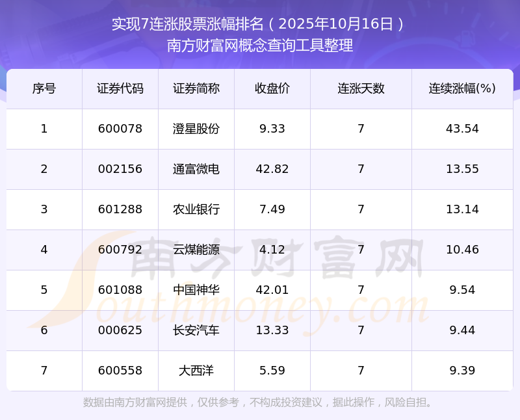Click closing price 4.12

272,250
